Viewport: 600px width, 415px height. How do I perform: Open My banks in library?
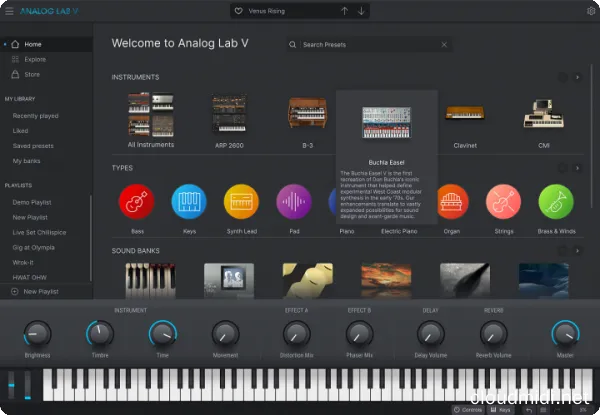point(26,161)
